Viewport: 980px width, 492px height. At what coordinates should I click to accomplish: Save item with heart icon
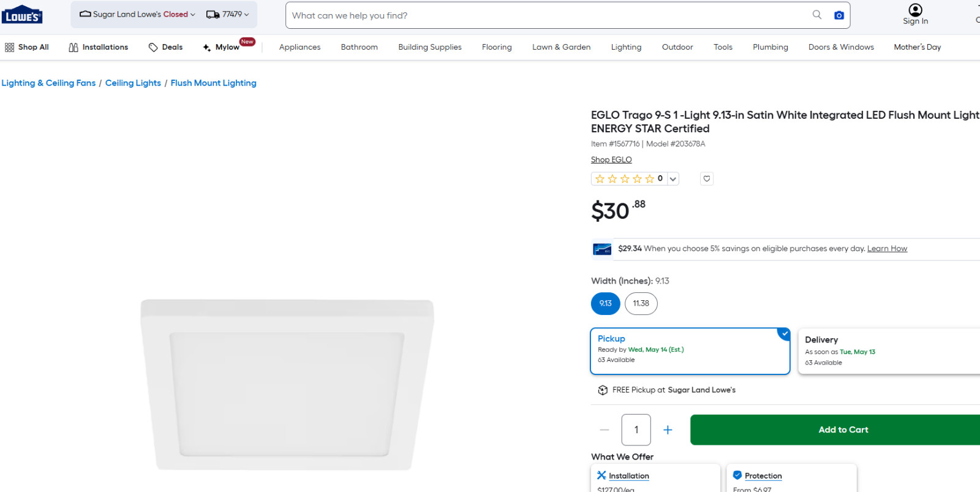707,179
